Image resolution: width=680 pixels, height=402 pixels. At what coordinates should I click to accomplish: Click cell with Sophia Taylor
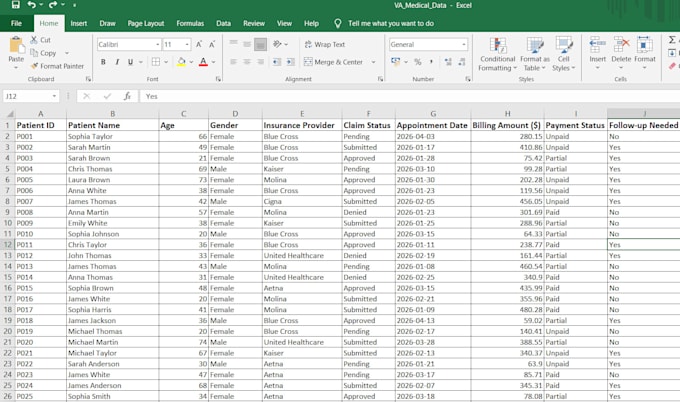pyautogui.click(x=112, y=136)
